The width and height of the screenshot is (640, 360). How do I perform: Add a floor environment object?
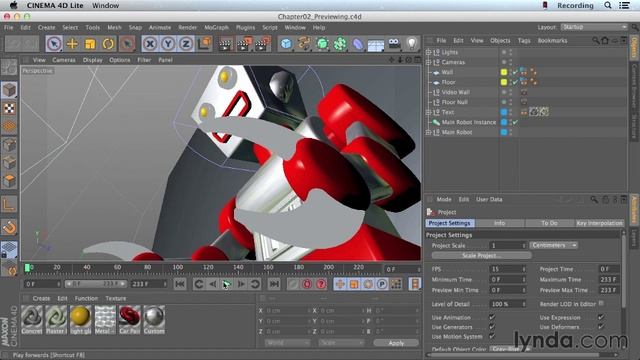point(376,44)
